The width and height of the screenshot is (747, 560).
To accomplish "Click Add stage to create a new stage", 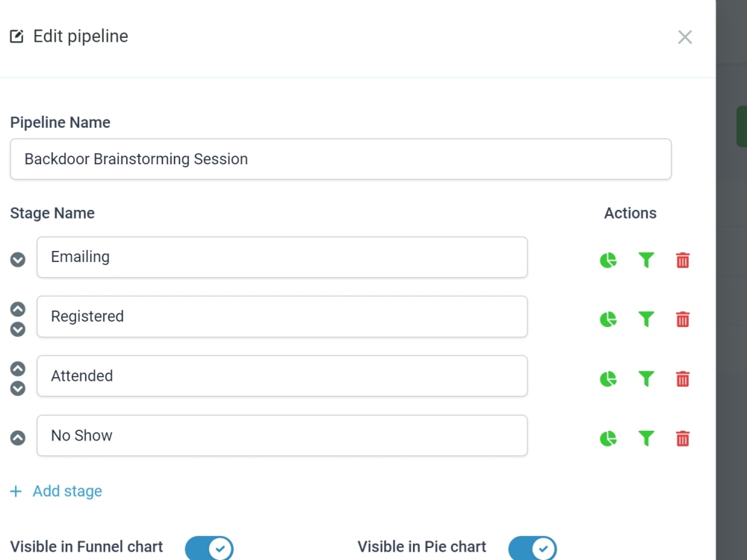I will tap(56, 491).
